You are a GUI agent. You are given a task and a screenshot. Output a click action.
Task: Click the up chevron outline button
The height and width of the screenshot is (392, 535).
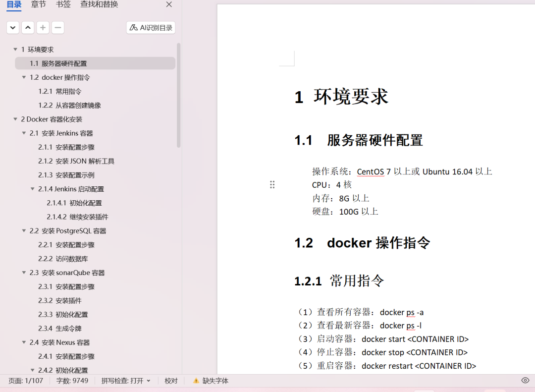[28, 28]
